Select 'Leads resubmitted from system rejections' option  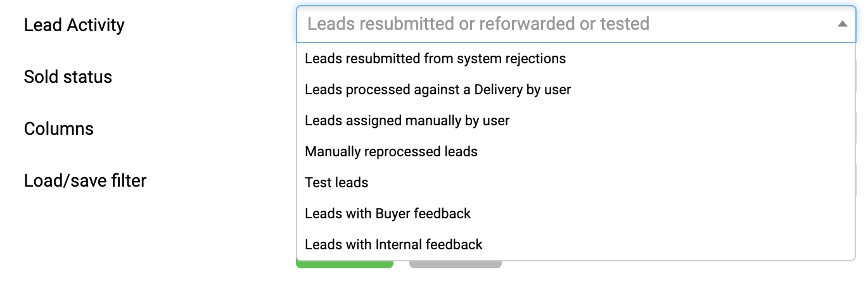click(x=435, y=59)
